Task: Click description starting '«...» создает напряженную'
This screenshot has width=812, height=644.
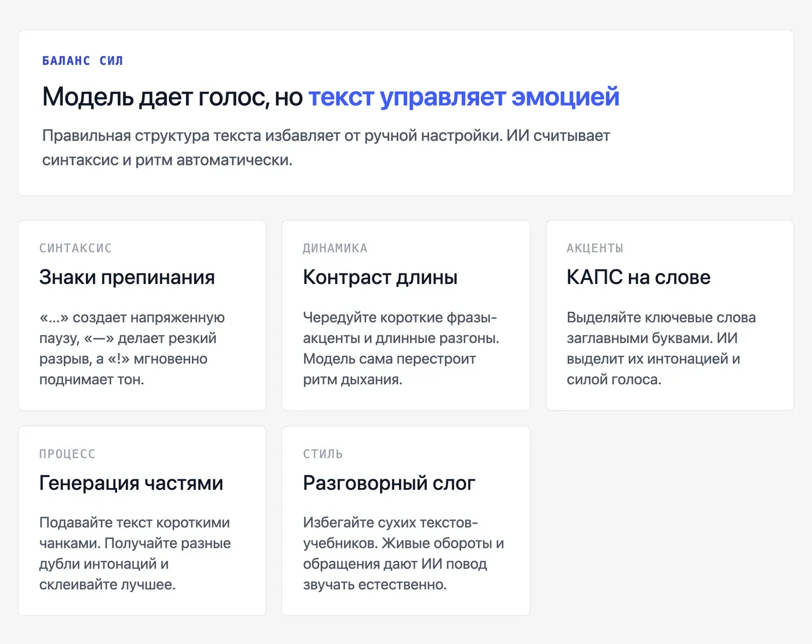Action: (x=132, y=348)
